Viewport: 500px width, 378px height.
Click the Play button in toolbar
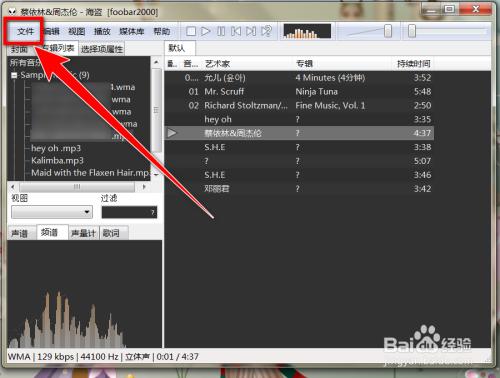[206, 31]
